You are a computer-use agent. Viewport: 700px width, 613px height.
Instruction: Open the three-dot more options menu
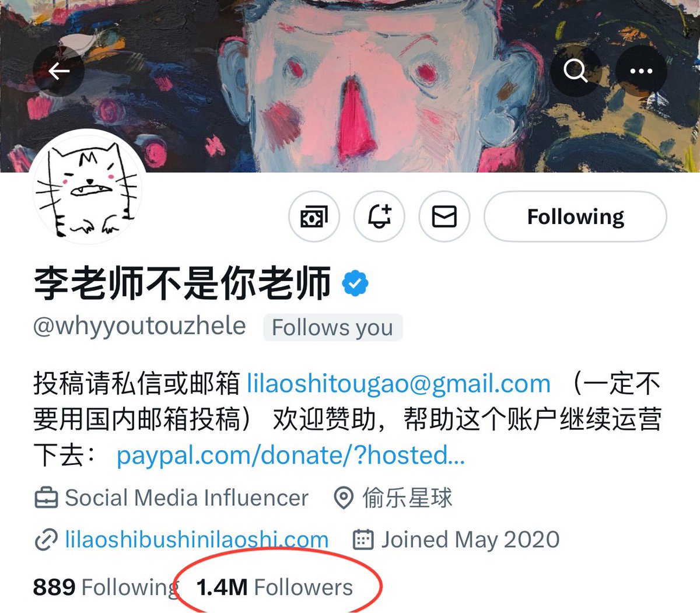(x=641, y=71)
